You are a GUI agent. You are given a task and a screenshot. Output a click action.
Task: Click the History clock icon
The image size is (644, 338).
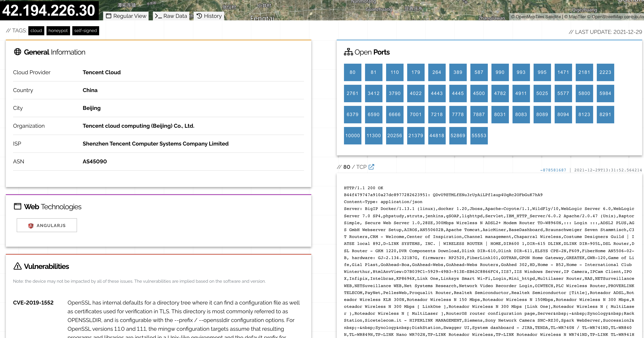199,16
